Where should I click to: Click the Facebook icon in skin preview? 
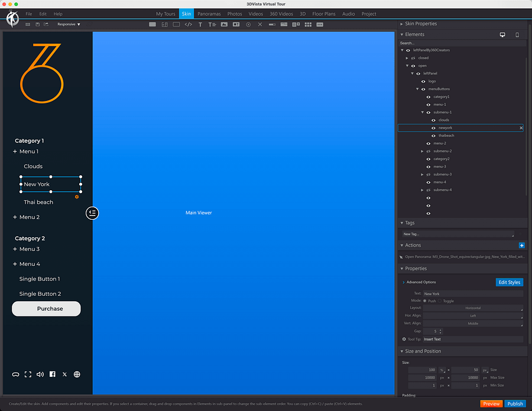point(52,374)
